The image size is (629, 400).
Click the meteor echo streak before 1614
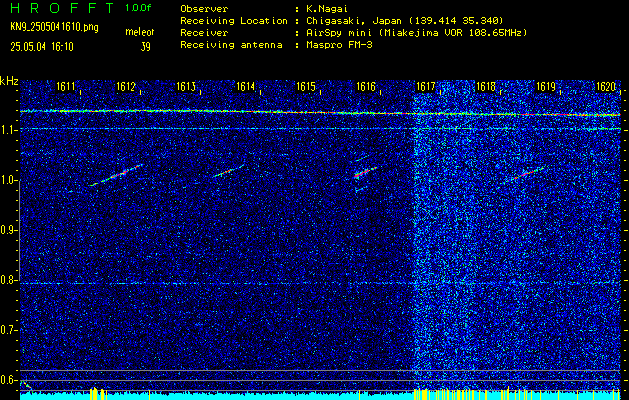point(229,171)
